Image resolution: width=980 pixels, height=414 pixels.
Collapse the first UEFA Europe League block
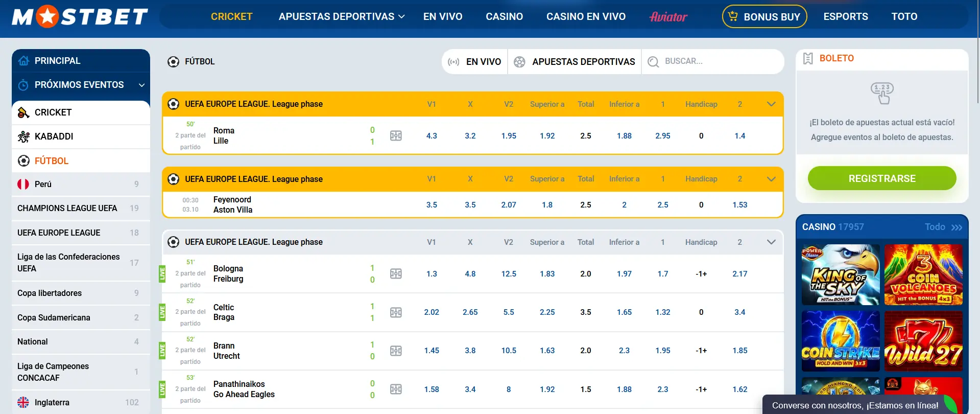[771, 104]
